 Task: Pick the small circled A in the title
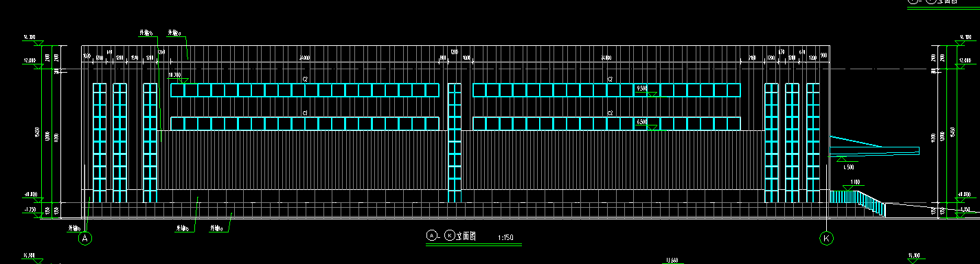click(431, 235)
